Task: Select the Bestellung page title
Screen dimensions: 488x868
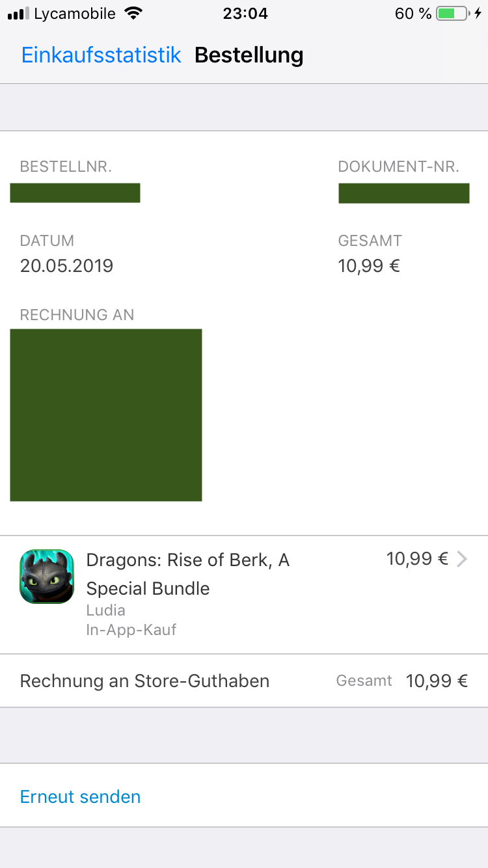Action: point(249,55)
